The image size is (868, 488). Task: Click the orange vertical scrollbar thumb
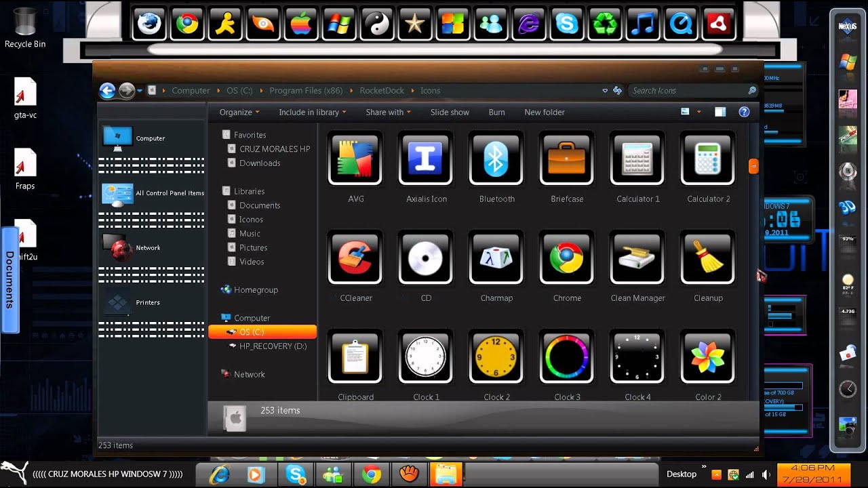click(x=753, y=166)
